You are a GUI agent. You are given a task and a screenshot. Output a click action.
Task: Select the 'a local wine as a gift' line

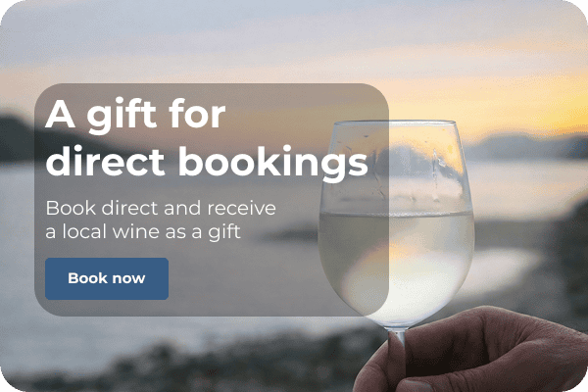click(x=143, y=231)
